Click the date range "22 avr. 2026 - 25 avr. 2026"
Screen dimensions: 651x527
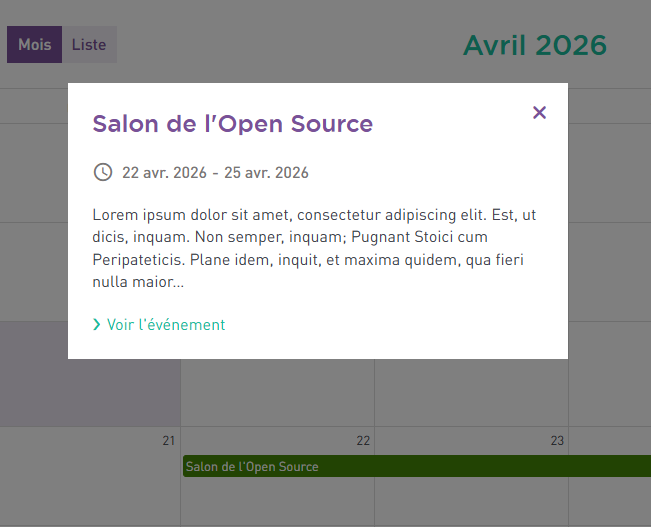pyautogui.click(x=215, y=173)
